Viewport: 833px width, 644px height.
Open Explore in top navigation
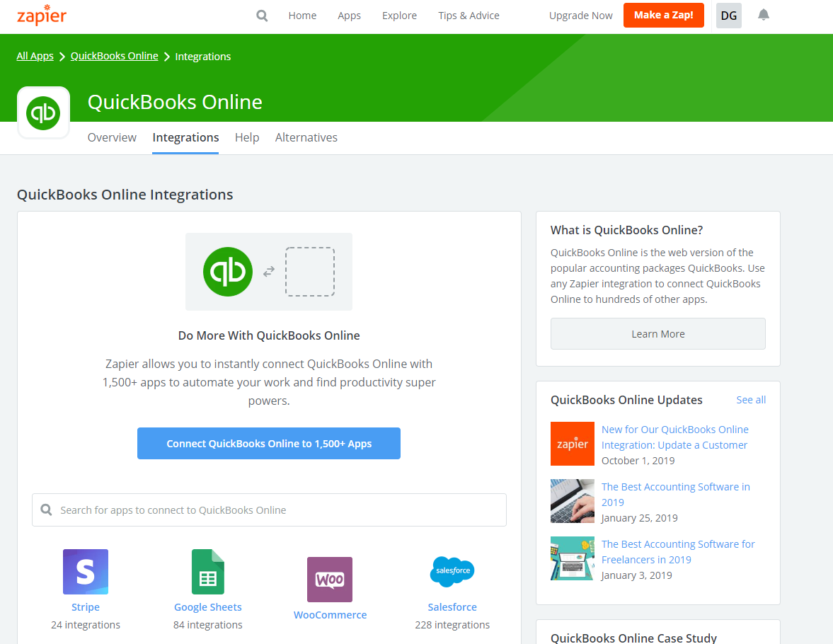(x=399, y=16)
